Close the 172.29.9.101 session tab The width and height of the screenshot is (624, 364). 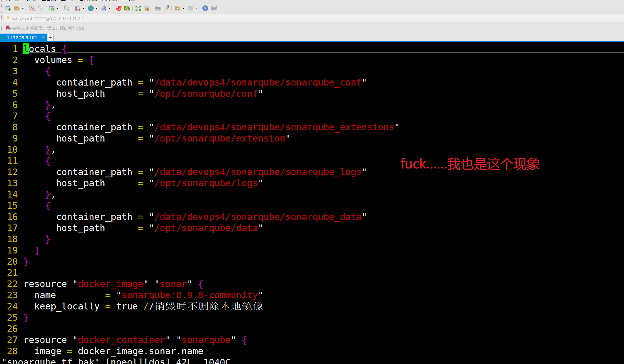(x=43, y=37)
